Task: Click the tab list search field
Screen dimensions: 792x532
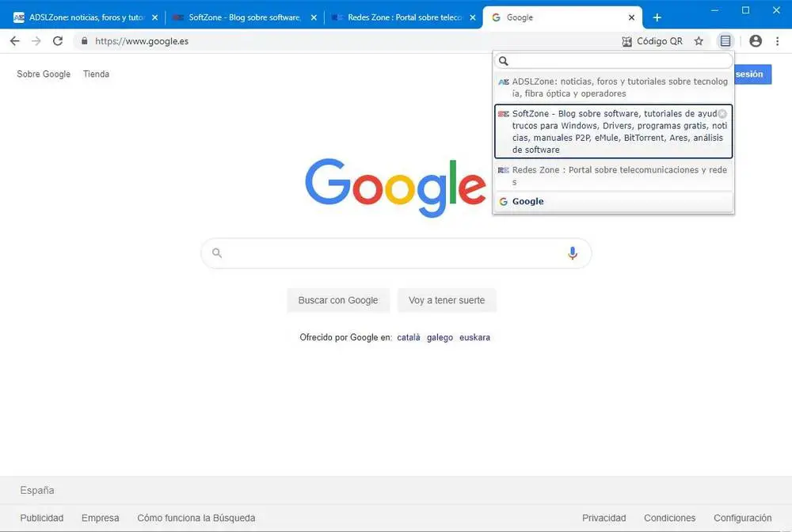Action: pos(613,61)
